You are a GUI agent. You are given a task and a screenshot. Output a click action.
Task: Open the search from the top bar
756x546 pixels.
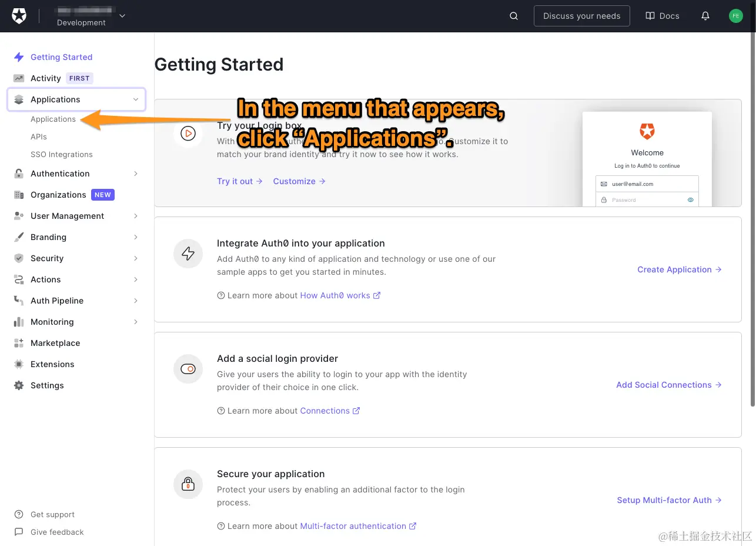coord(513,16)
